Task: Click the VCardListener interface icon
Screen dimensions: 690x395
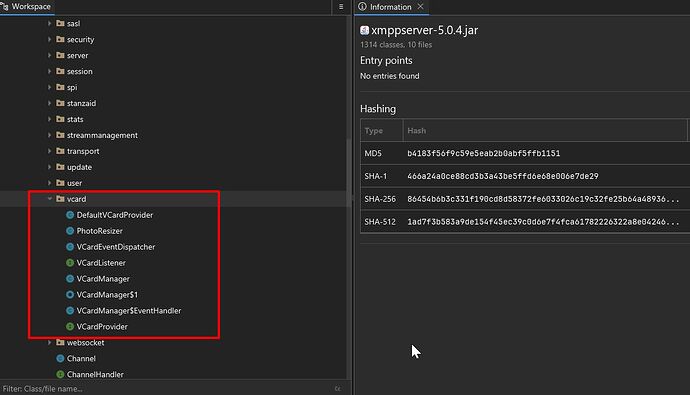Action: (70, 263)
